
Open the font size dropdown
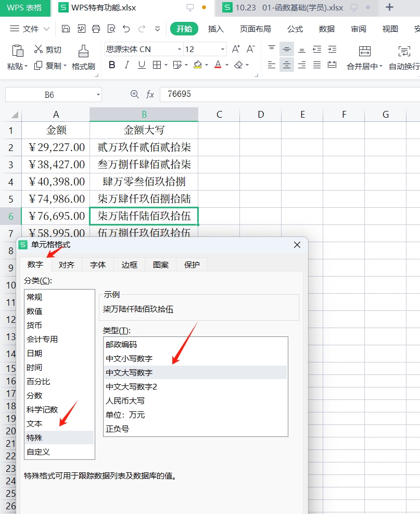(x=223, y=49)
